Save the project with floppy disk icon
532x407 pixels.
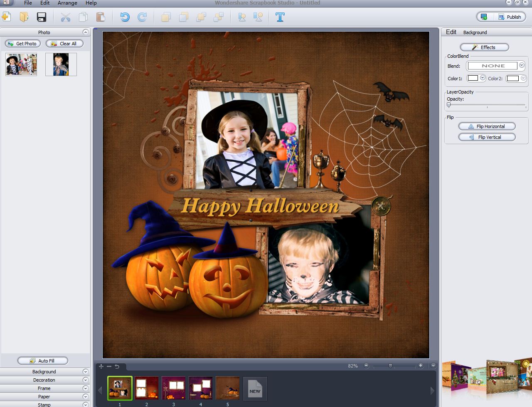[42, 17]
